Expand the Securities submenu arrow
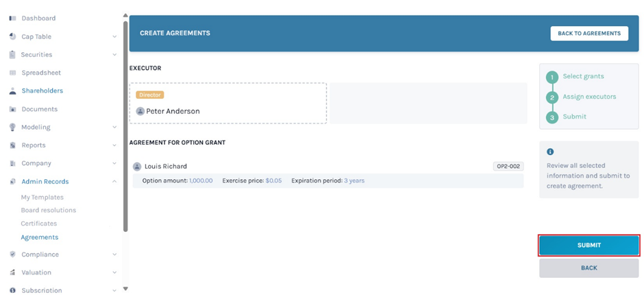The image size is (644, 304). click(114, 55)
